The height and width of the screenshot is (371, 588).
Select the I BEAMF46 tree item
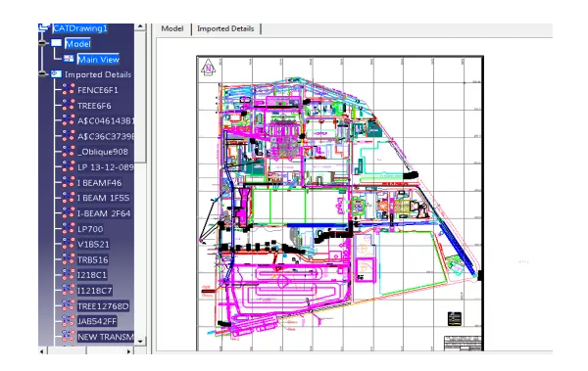click(99, 183)
